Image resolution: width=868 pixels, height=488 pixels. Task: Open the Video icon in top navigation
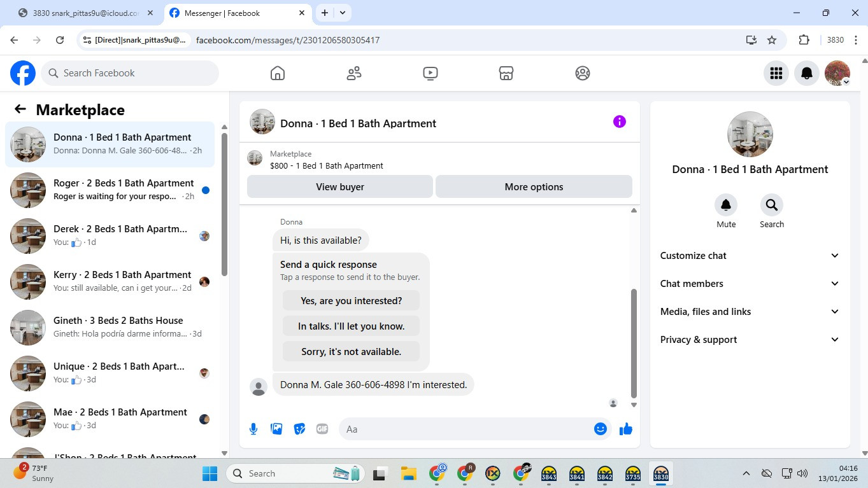(x=430, y=73)
